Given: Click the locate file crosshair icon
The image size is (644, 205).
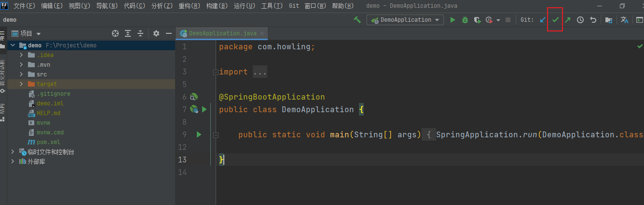Looking at the screenshot, I should [115, 33].
